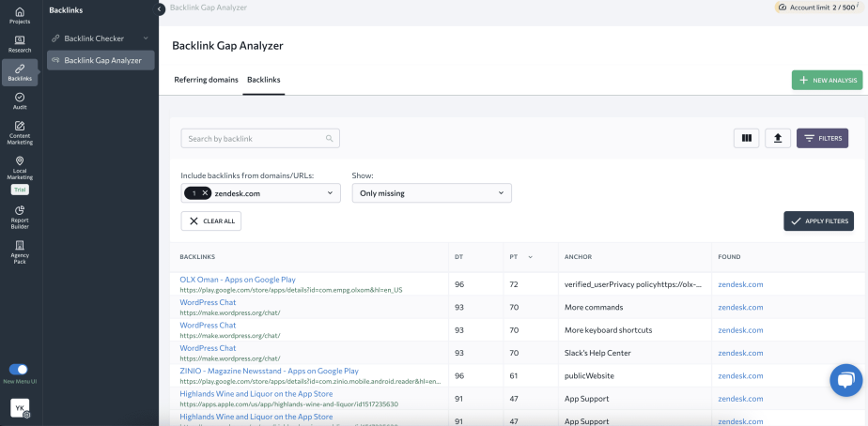Switch to the Backlinks tab
Screen dimensions: 868x426
pyautogui.click(x=263, y=80)
